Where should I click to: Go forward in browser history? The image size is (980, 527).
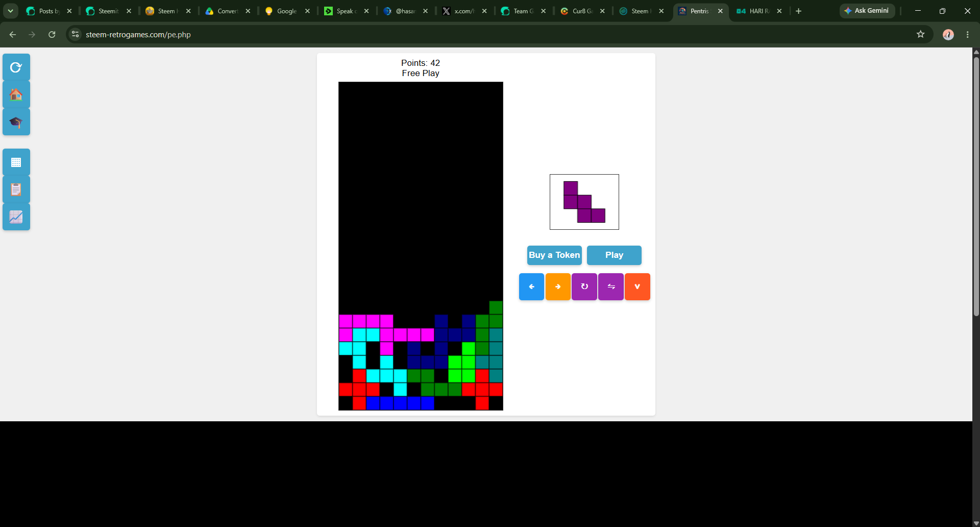coord(32,34)
